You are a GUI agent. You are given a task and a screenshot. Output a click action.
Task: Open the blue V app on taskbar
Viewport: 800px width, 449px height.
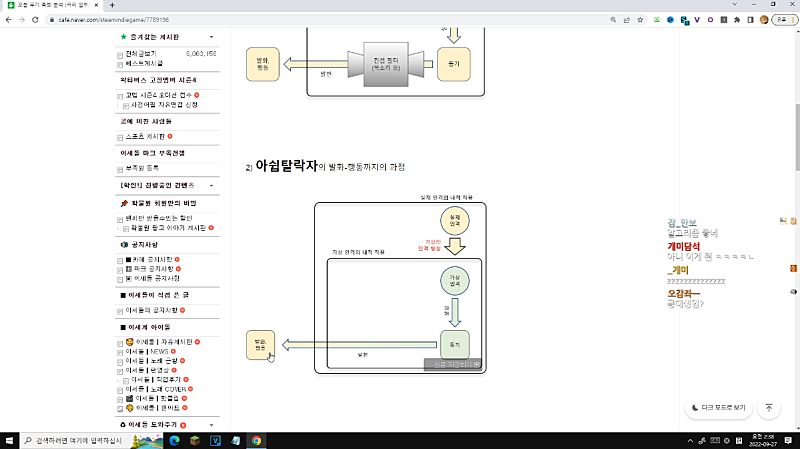tap(215, 440)
